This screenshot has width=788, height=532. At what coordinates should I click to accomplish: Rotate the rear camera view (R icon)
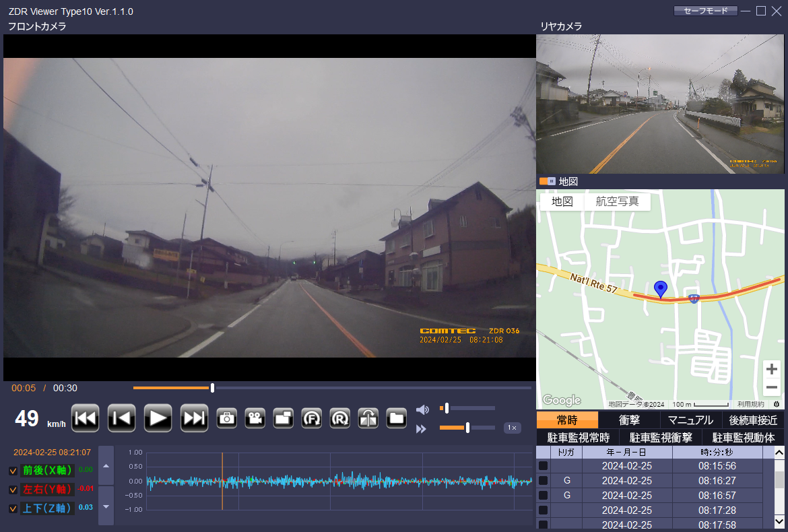[339, 418]
